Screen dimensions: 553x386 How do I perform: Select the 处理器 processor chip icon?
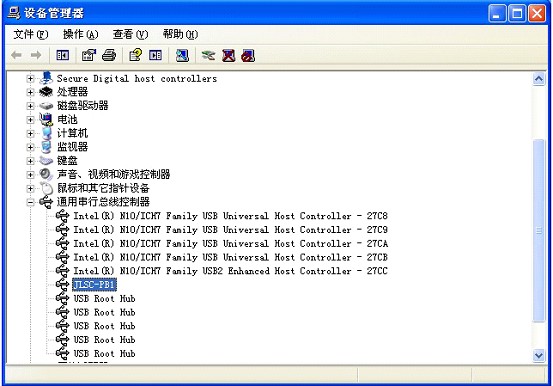[x=46, y=92]
